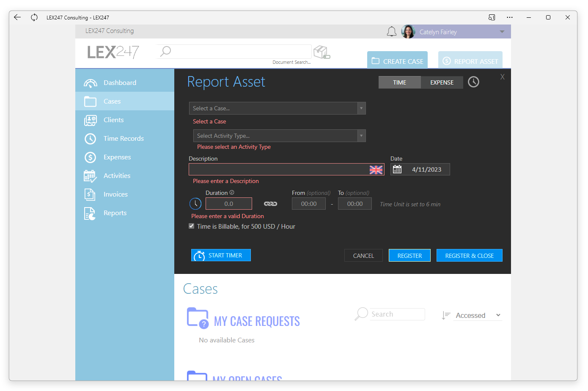Open the three-dot more options menu
This screenshot has width=588, height=391.
pos(510,17)
